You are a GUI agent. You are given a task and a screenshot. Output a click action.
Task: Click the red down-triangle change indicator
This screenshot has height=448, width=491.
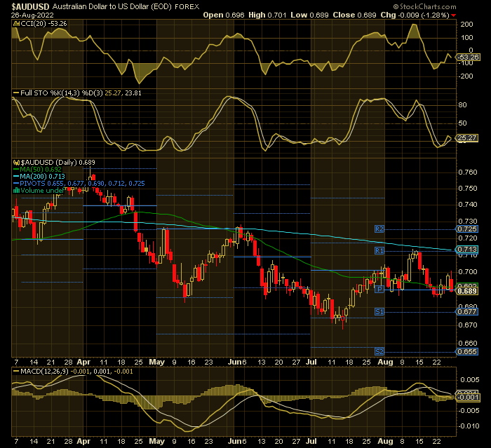click(453, 15)
